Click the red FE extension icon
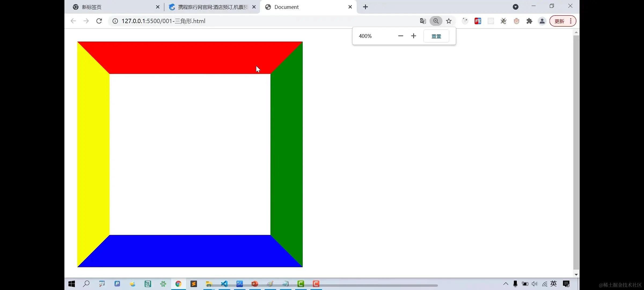This screenshot has width=644, height=290. point(478,21)
